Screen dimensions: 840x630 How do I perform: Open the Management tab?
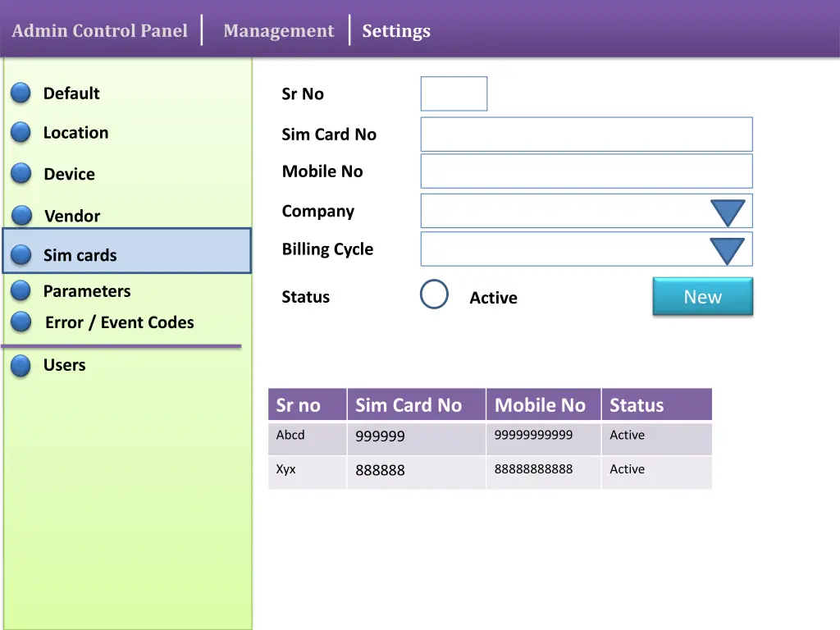(x=278, y=31)
